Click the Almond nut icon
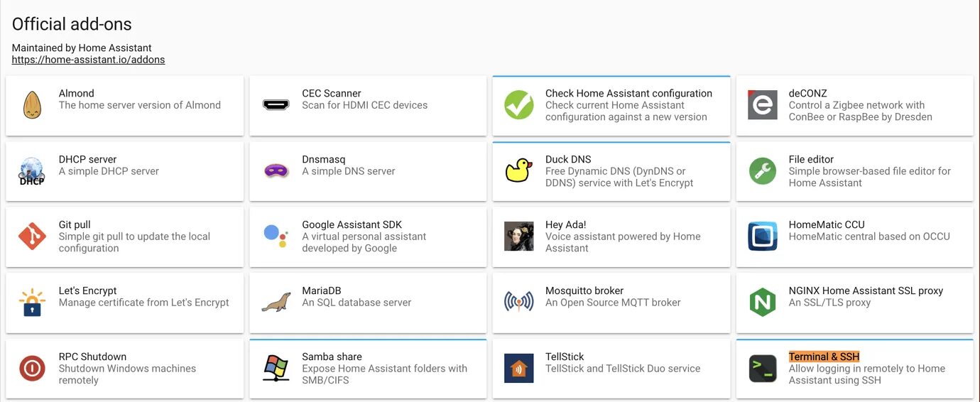Viewport: 980px width, 402px height. click(x=32, y=105)
